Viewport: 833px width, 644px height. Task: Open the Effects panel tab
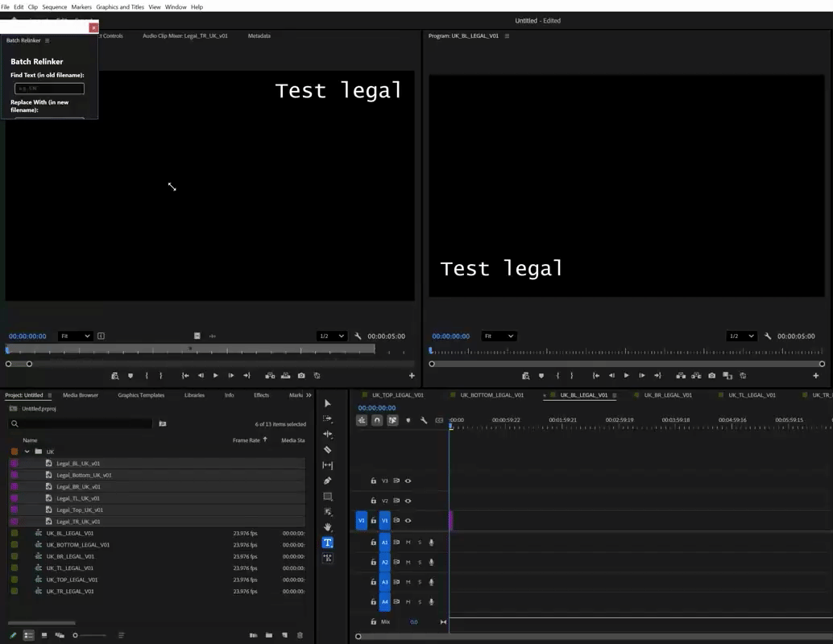(x=261, y=395)
